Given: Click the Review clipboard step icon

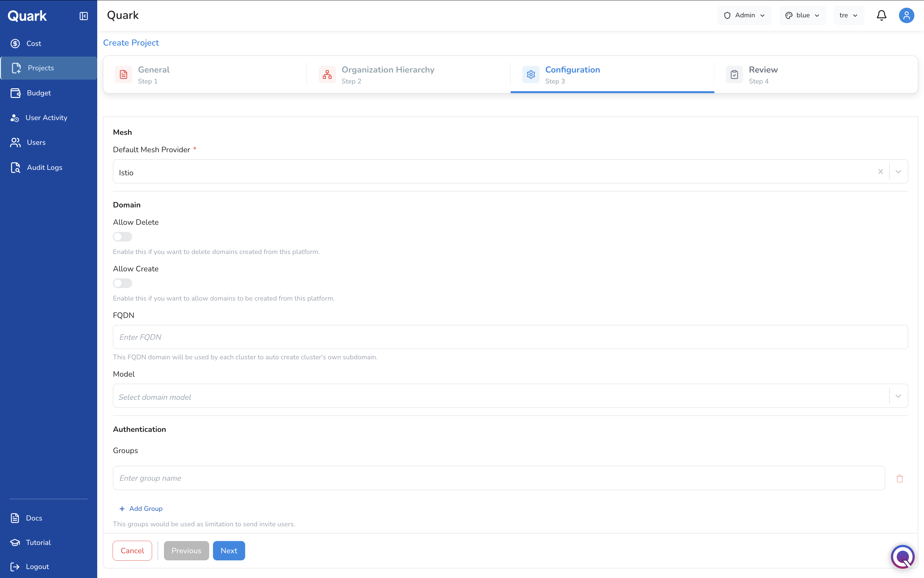Looking at the screenshot, I should 734,74.
